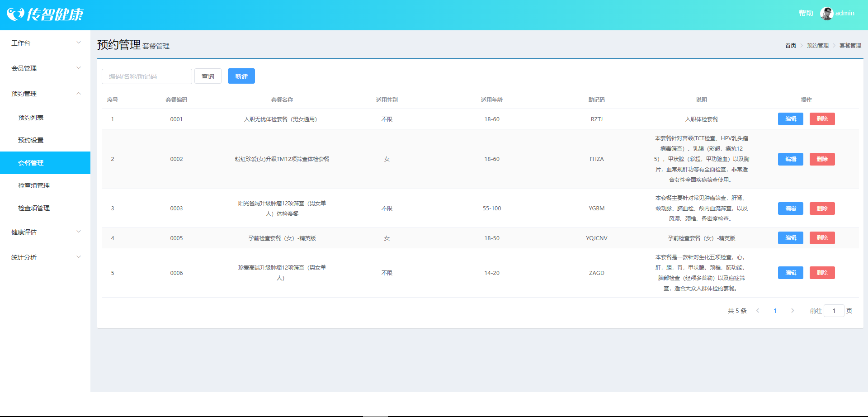Open the 统计分析 sidebar menu

45,257
